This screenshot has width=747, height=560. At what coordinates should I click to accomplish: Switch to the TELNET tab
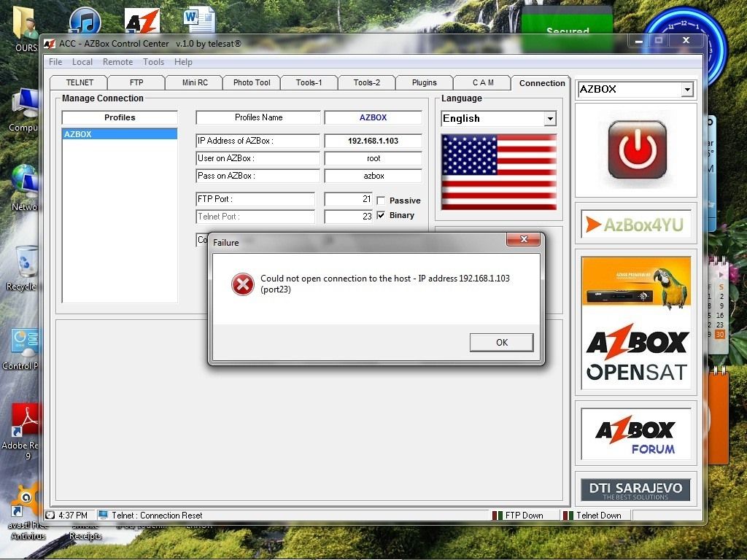[x=79, y=82]
